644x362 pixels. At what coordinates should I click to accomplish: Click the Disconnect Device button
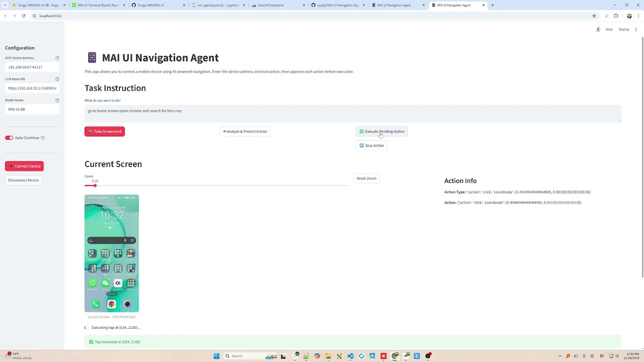pyautogui.click(x=23, y=180)
